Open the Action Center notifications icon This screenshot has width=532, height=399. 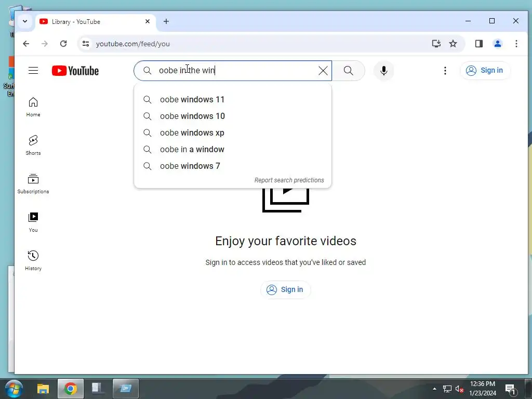(x=511, y=390)
